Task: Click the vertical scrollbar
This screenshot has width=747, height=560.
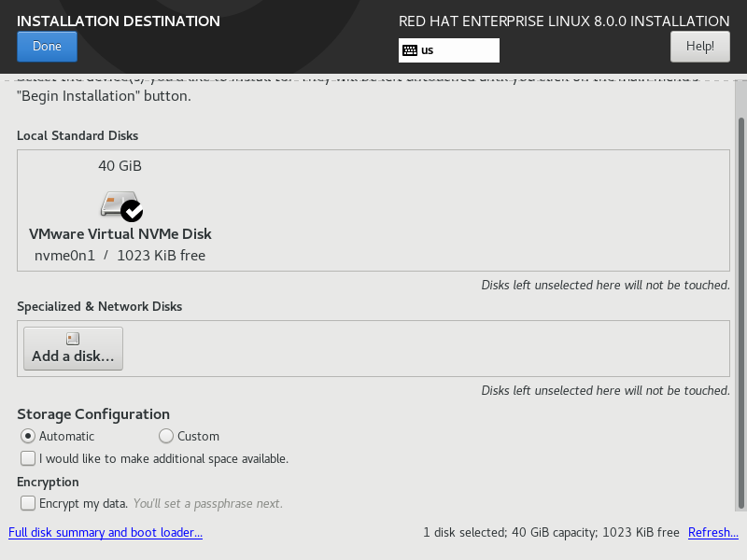Action: [740, 314]
